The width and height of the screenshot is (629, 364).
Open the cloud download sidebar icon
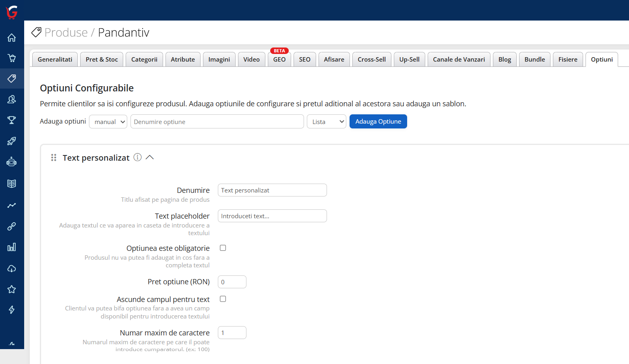tap(12, 268)
